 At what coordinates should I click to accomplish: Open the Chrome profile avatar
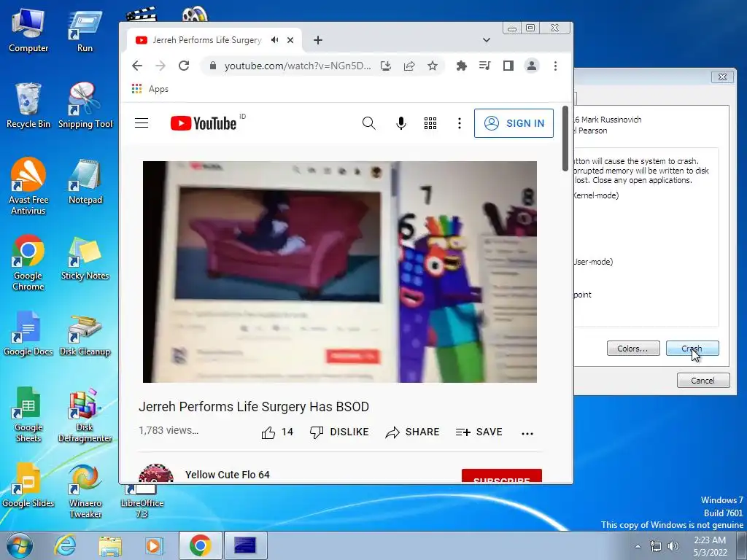tap(532, 66)
